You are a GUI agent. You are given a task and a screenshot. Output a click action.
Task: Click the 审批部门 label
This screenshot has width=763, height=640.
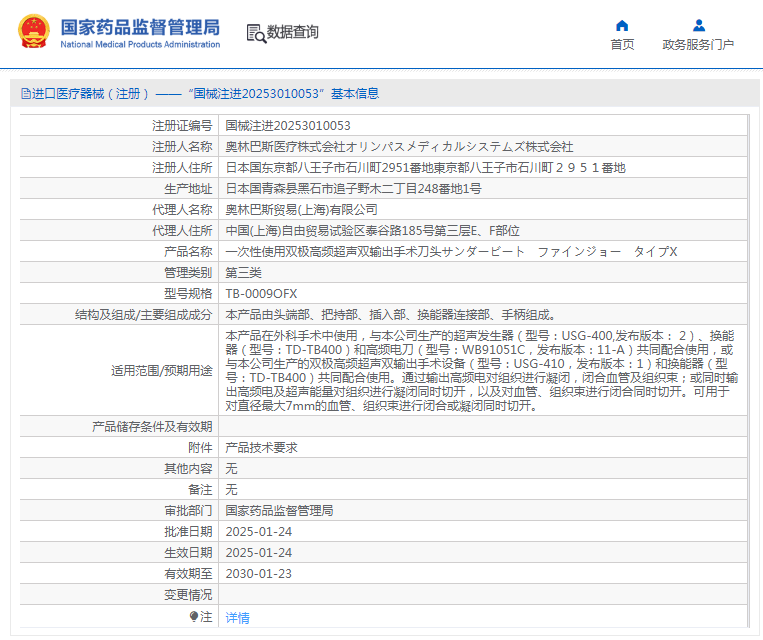tap(188, 510)
